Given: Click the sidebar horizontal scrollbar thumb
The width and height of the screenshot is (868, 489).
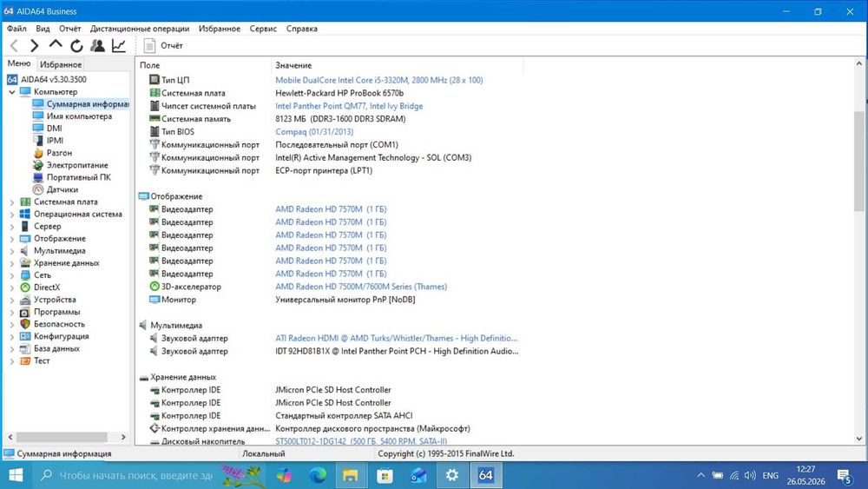Looking at the screenshot, I should [x=61, y=437].
